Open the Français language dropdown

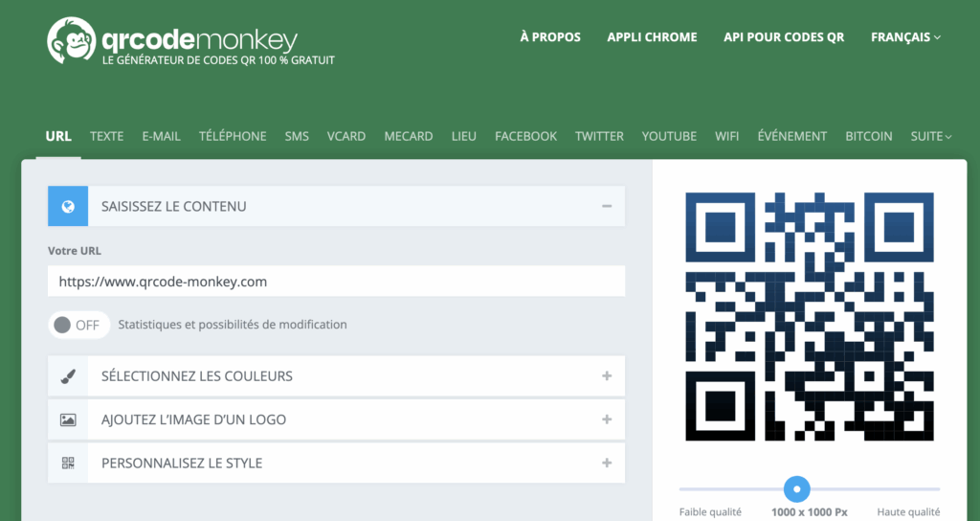click(x=905, y=37)
